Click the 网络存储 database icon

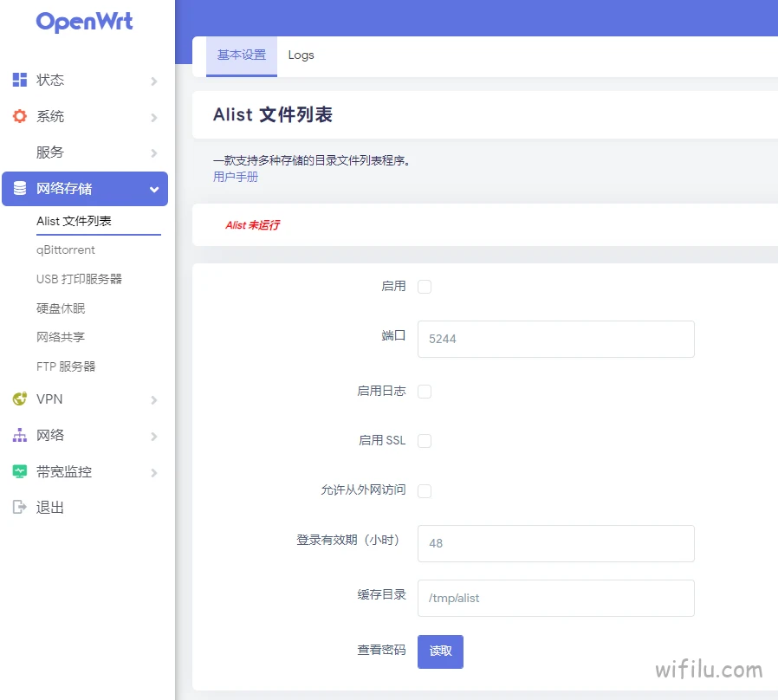pyautogui.click(x=19, y=189)
